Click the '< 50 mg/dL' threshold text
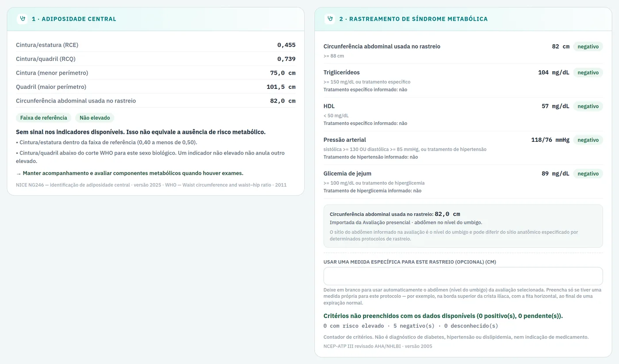The height and width of the screenshot is (364, 619). coord(336,116)
